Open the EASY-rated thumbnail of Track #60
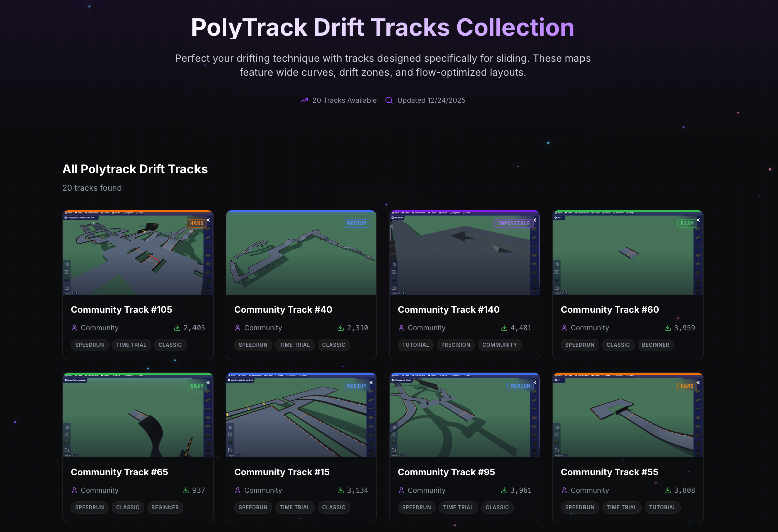The width and height of the screenshot is (778, 532). point(628,252)
